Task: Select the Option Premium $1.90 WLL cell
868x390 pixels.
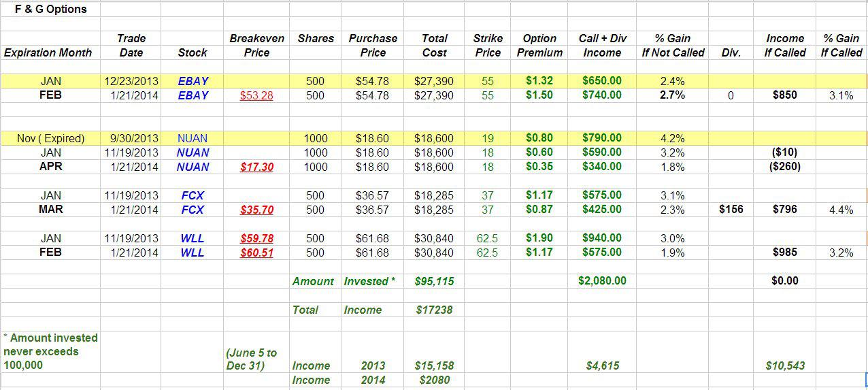Action: [x=539, y=238]
